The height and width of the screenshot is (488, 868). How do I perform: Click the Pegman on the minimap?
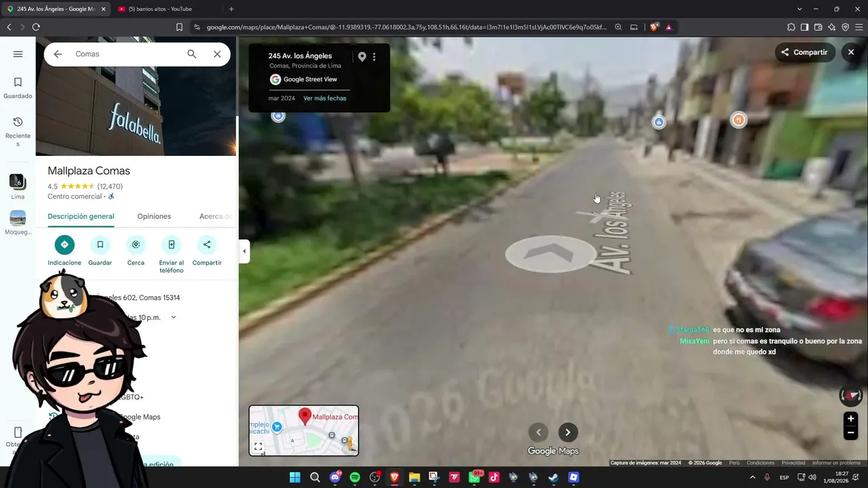point(350,445)
